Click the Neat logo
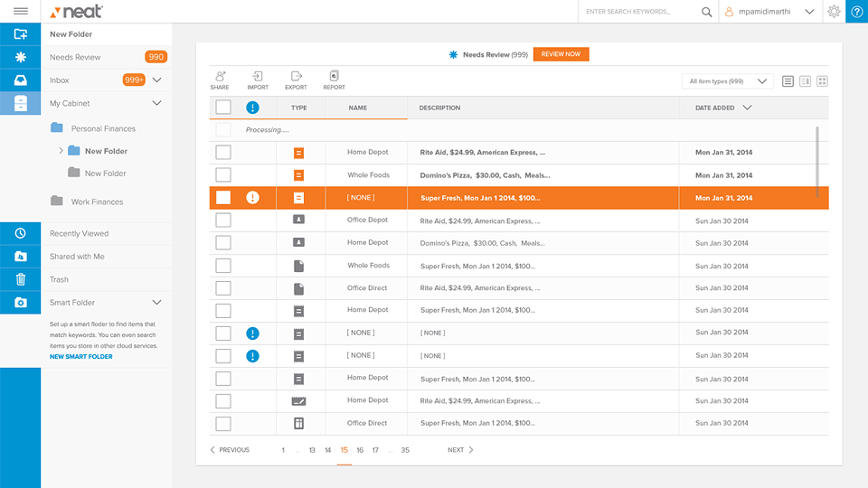This screenshot has width=868, height=488. click(x=76, y=12)
